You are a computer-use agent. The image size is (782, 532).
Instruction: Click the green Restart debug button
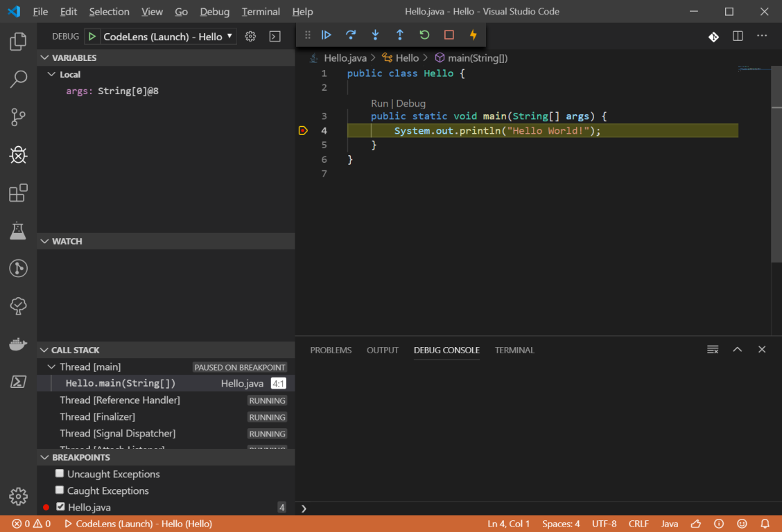424,35
